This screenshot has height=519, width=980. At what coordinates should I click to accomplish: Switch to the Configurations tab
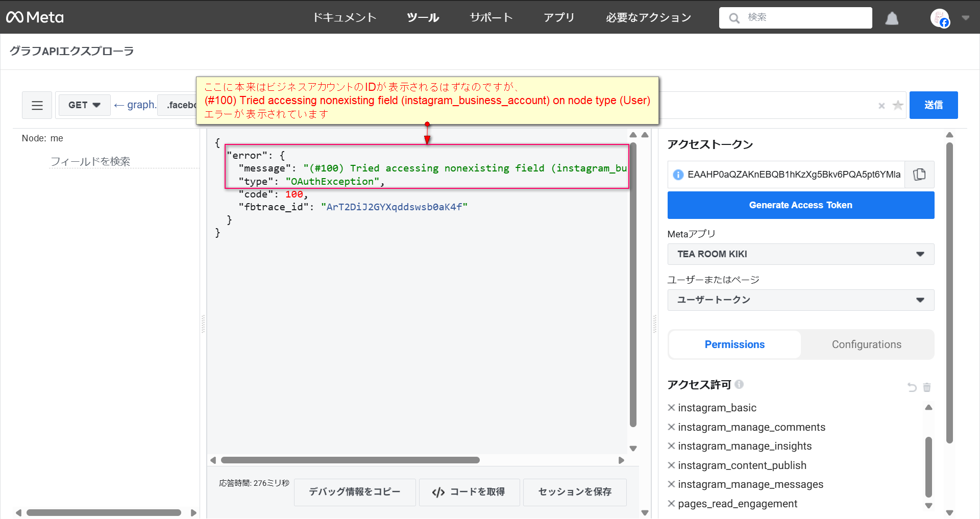tap(866, 344)
